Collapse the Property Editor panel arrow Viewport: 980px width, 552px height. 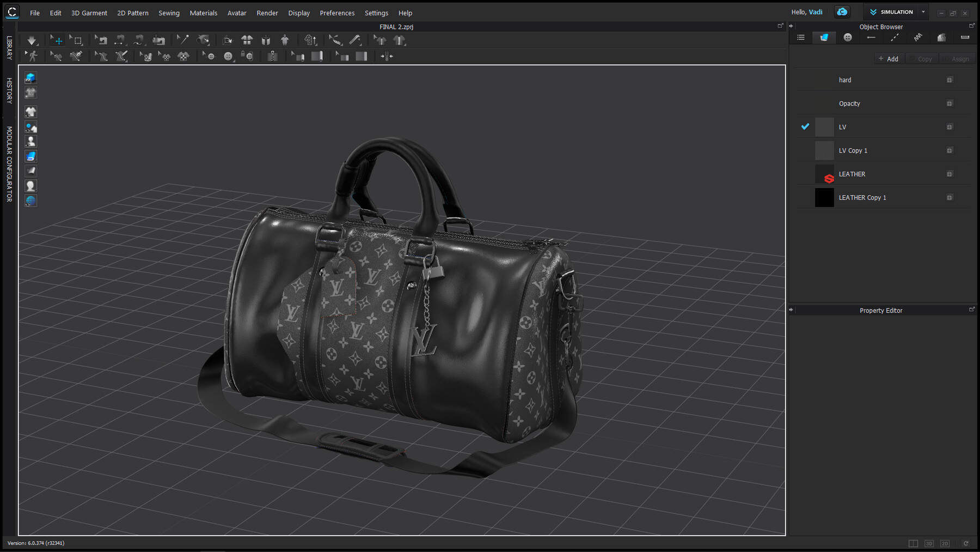tap(792, 310)
